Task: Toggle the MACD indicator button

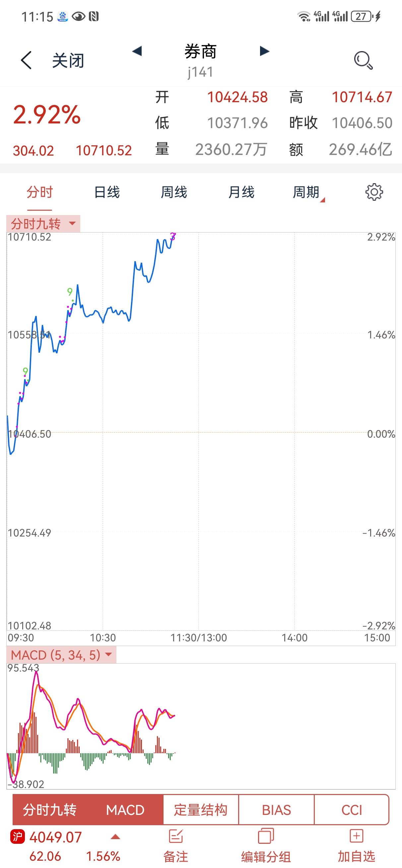Action: (125, 810)
